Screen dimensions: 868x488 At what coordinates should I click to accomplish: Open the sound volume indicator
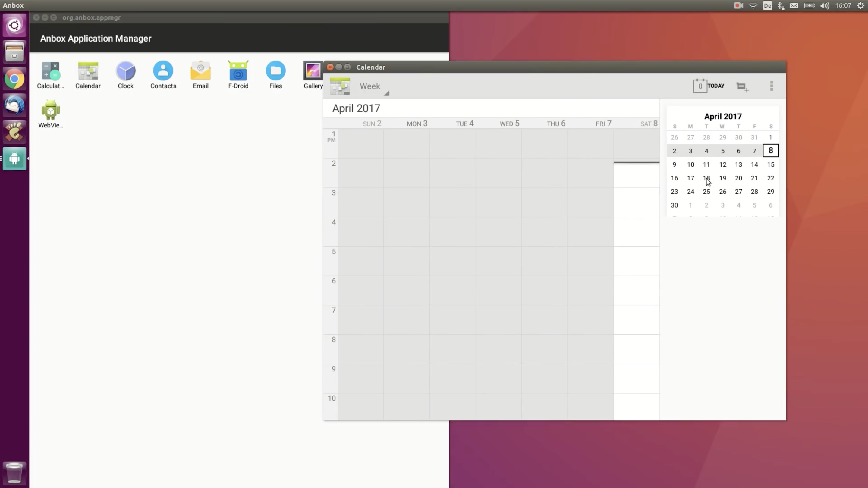(824, 5)
